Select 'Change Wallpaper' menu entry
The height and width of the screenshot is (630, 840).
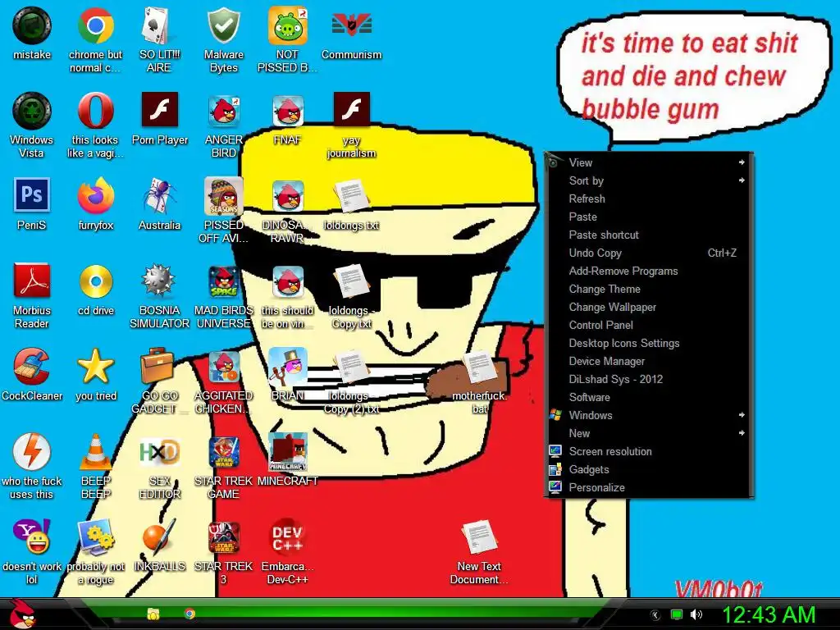649,307
